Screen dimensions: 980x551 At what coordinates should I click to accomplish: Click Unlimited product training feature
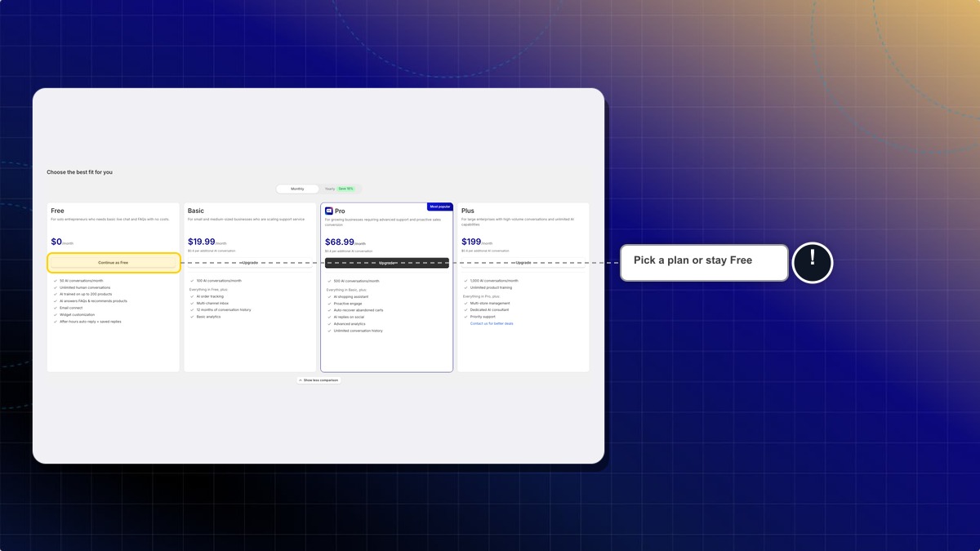pos(492,287)
